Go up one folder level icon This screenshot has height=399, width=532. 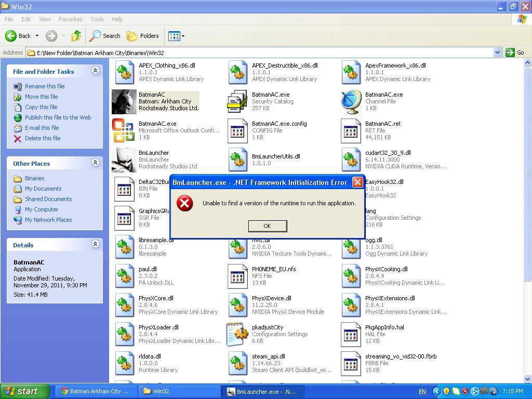[x=76, y=36]
